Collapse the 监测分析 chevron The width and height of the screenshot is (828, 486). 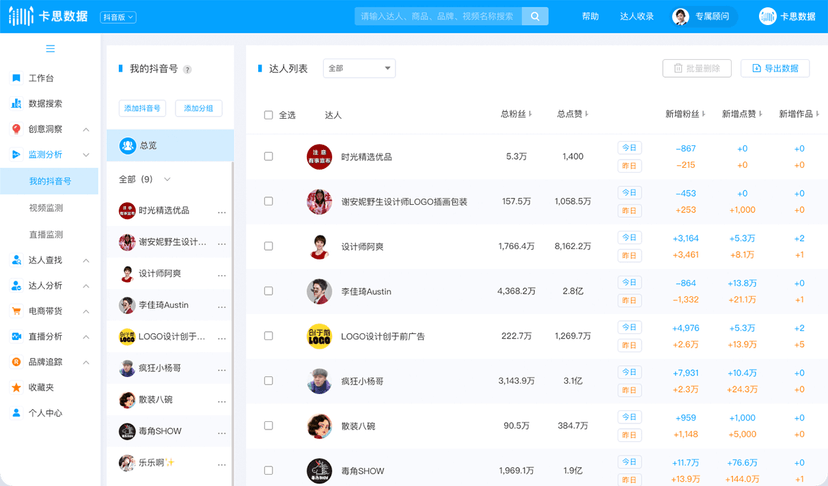[x=86, y=155]
